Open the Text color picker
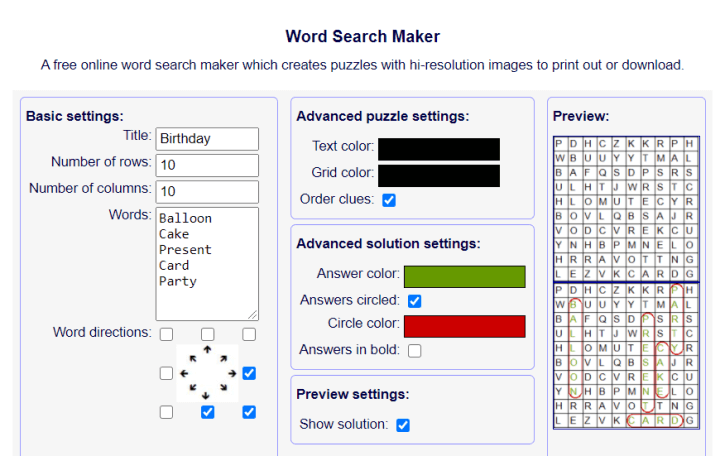 (x=439, y=149)
